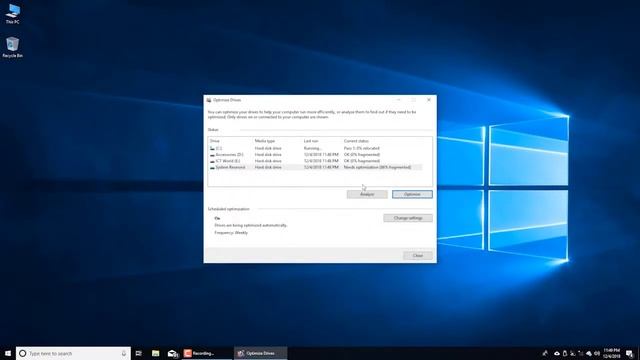The width and height of the screenshot is (640, 360).
Task: Click the 'Type here to search' box
Action: pyautogui.click(x=73, y=353)
